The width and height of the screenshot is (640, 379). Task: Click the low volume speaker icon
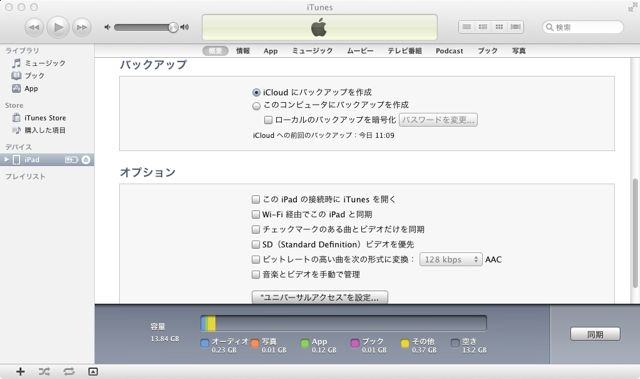107,27
